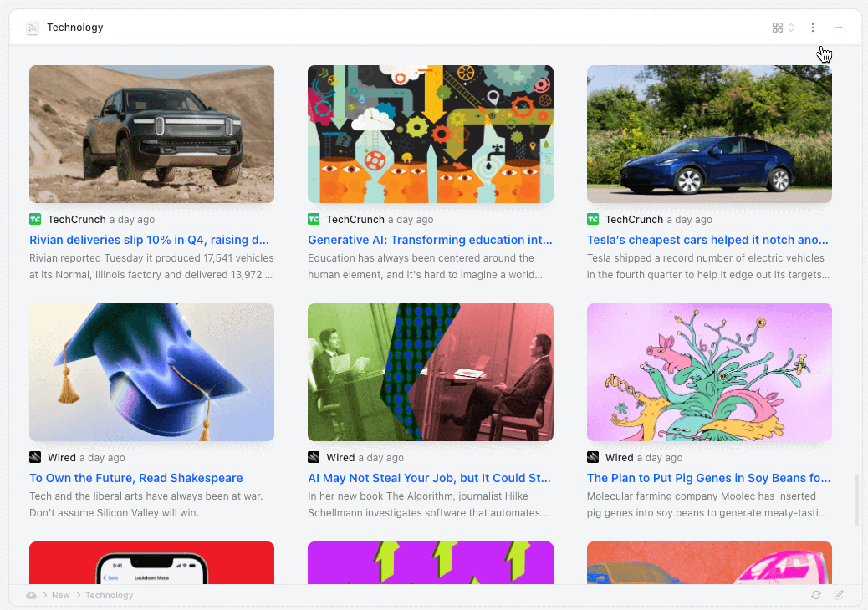This screenshot has height=610, width=868.
Task: Click the purple thumbnail with green arrows
Action: (431, 563)
